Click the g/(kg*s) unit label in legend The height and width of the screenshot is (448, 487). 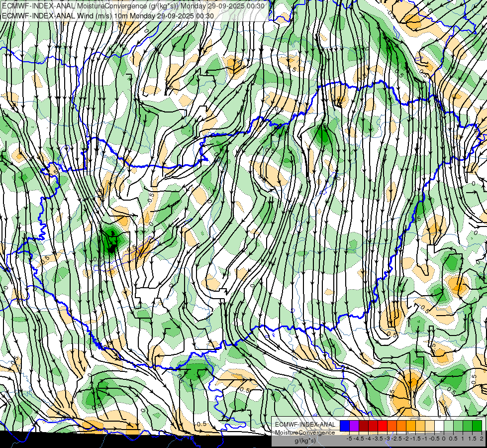(x=305, y=441)
